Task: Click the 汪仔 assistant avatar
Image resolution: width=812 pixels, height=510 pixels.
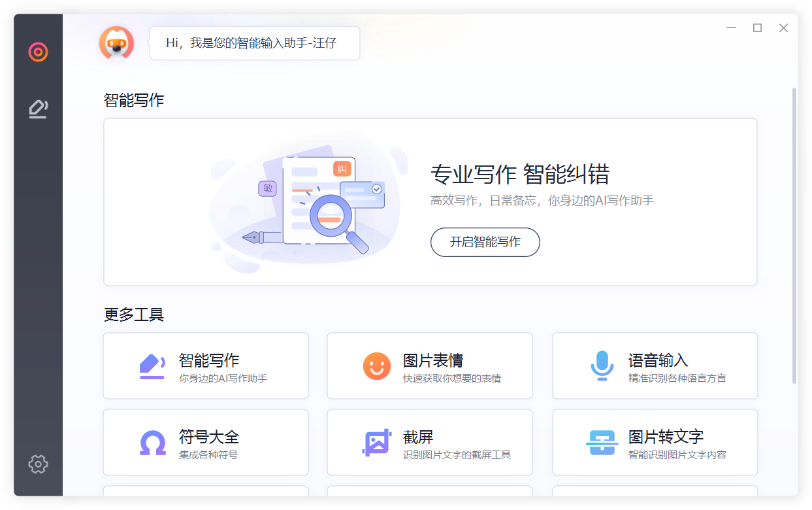Action: pos(116,43)
